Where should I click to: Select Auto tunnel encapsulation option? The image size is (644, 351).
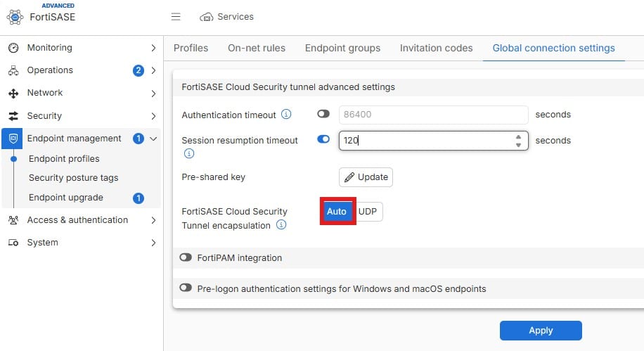click(x=337, y=211)
